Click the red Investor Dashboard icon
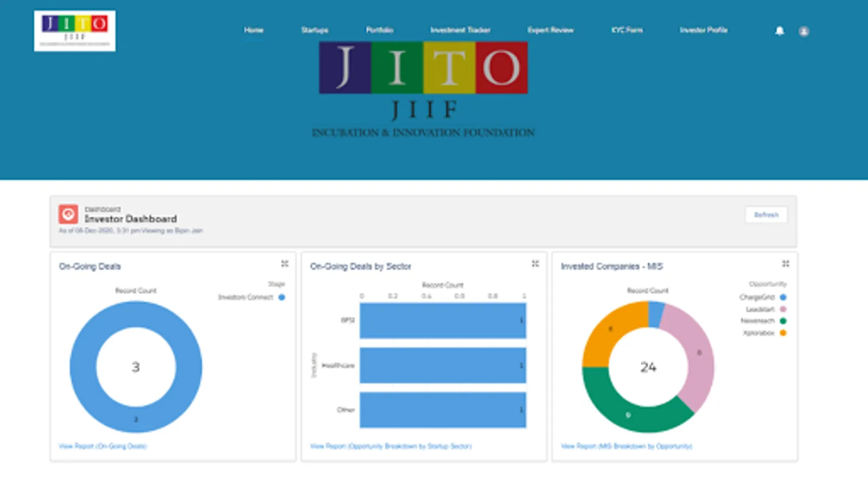Screen dimensions: 868x488 point(68,214)
